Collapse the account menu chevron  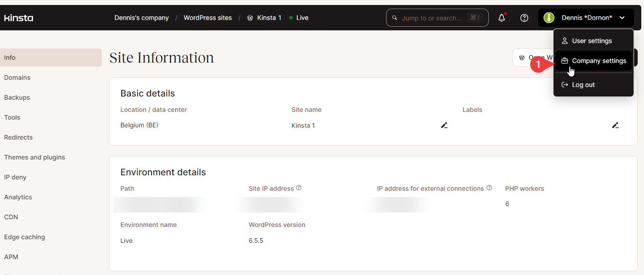click(x=622, y=18)
